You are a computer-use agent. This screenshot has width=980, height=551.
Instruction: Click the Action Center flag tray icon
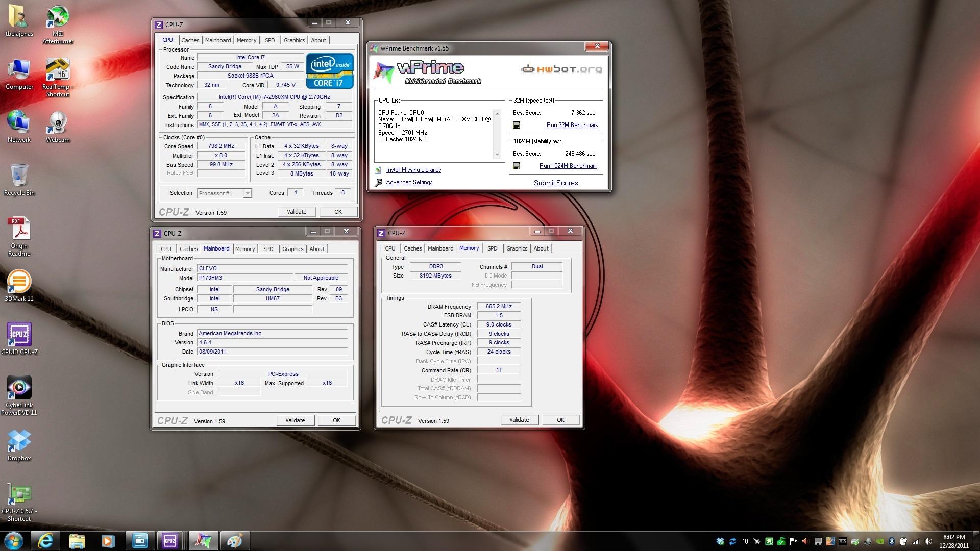pyautogui.click(x=793, y=541)
